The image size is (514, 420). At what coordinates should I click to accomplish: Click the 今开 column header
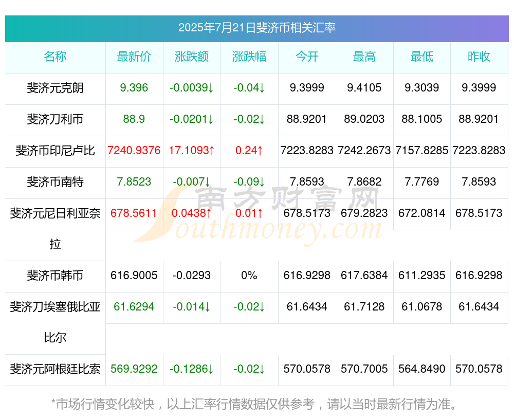point(307,57)
